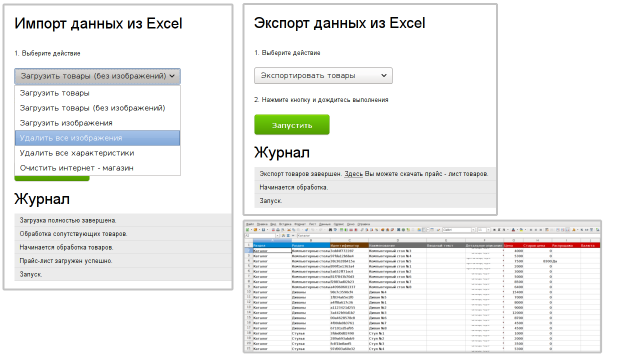Choose the highlighted 'Удалить все изображения' option
The image size is (640, 360).
(97, 138)
